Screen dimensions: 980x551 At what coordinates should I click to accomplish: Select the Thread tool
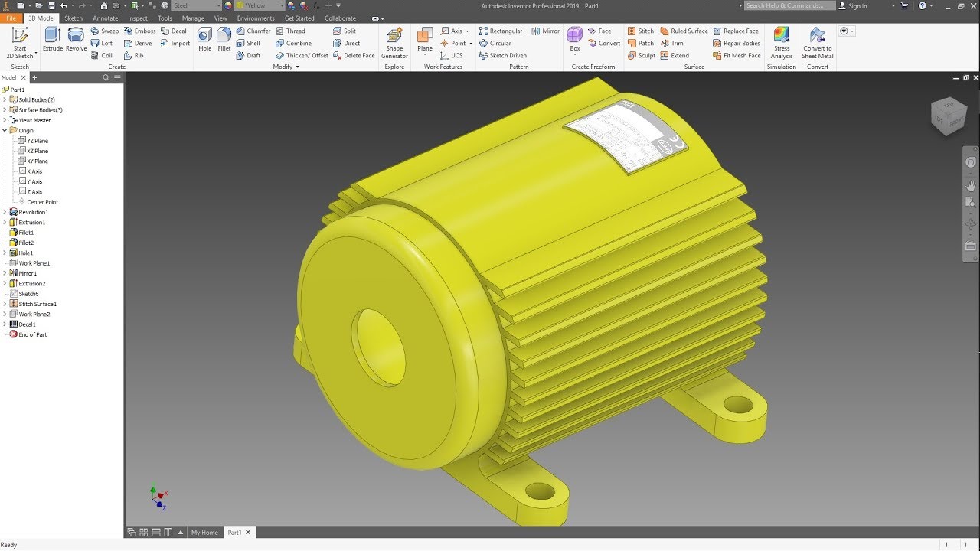290,31
